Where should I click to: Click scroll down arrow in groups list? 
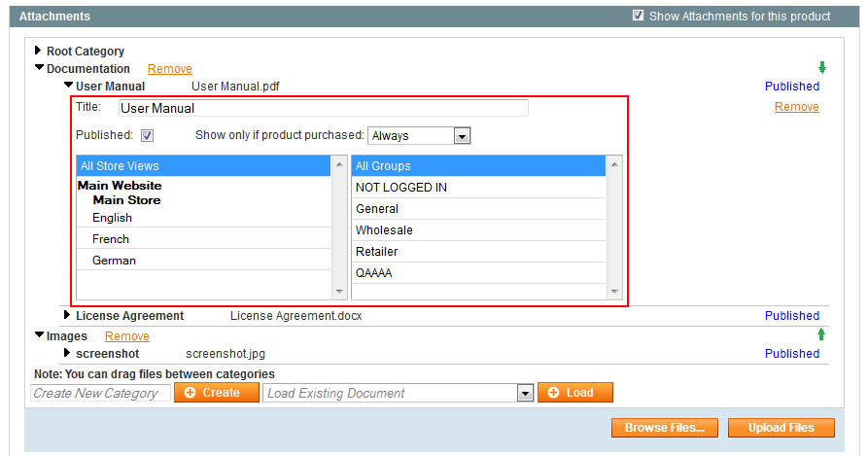[614, 291]
